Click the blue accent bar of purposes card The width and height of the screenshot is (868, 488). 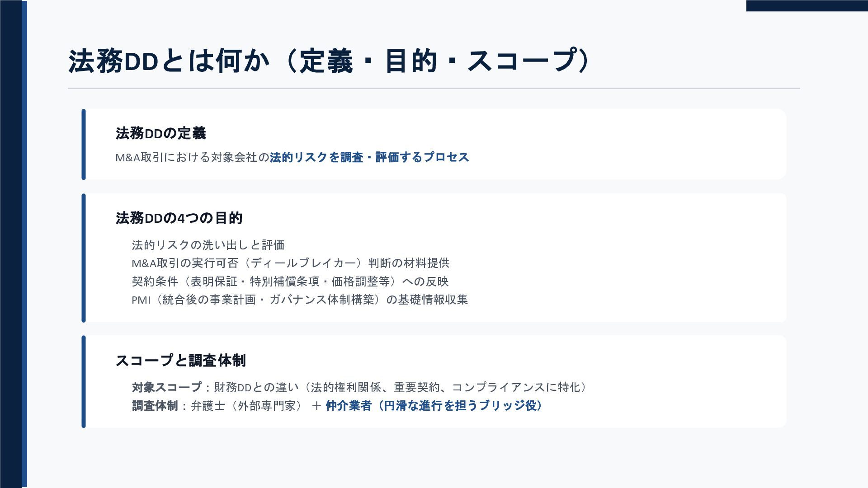(x=84, y=258)
